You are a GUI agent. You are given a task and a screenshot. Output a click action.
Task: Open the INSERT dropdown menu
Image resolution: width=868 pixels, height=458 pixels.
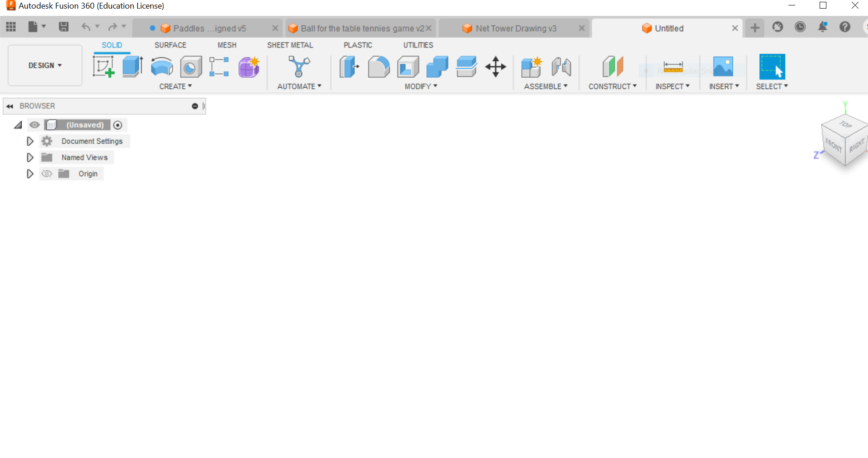[x=724, y=86]
